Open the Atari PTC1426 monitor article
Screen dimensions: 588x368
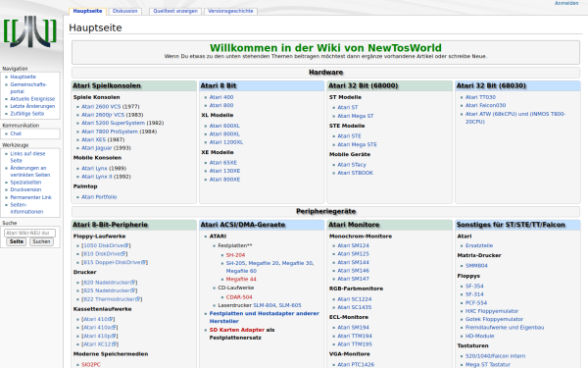pyautogui.click(x=356, y=365)
